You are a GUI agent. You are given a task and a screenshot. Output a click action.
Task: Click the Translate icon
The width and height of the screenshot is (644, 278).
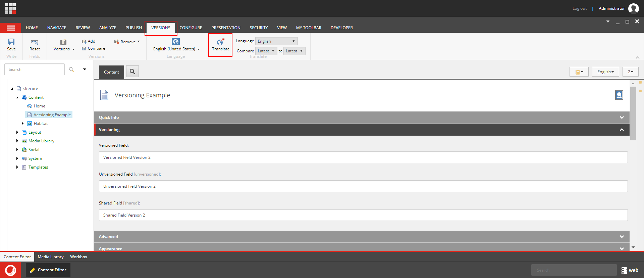point(220,42)
